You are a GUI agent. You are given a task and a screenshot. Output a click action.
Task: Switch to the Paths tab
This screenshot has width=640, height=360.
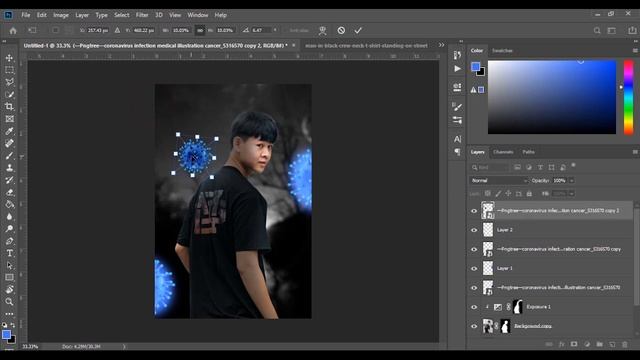529,152
